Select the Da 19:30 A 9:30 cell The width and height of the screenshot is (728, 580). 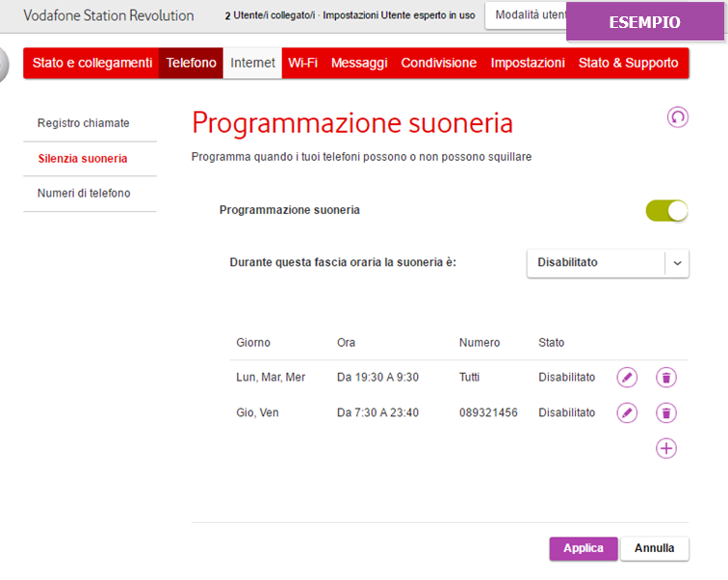point(377,377)
